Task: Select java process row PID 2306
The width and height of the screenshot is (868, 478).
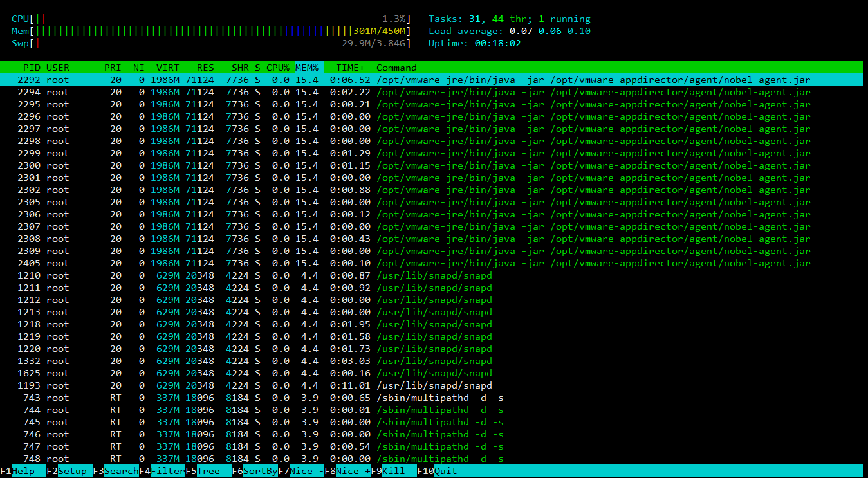Action: click(431, 214)
